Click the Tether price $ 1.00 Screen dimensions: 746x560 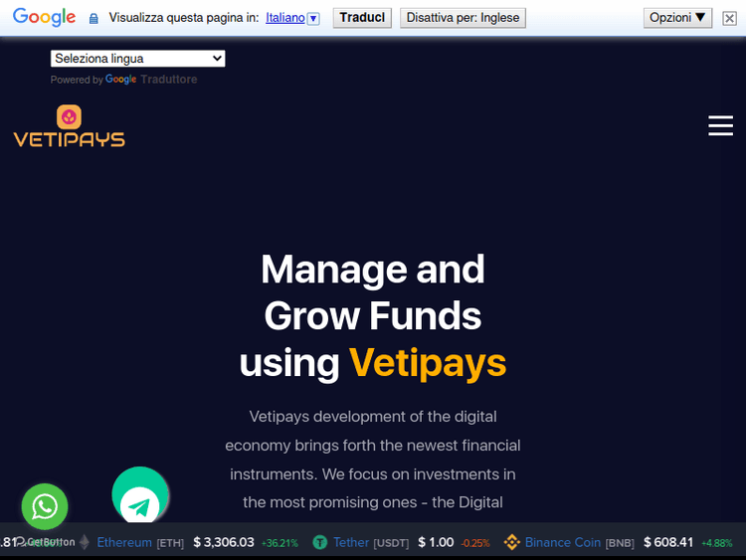click(436, 542)
